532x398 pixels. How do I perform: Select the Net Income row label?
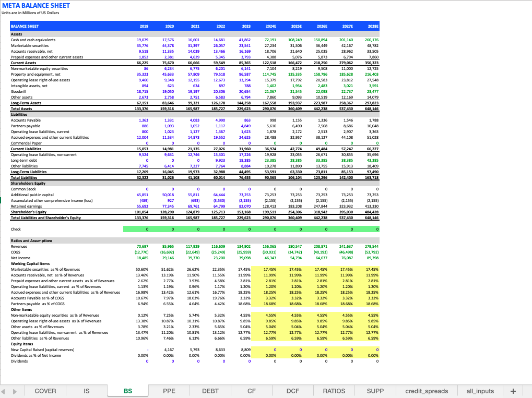point(20,258)
